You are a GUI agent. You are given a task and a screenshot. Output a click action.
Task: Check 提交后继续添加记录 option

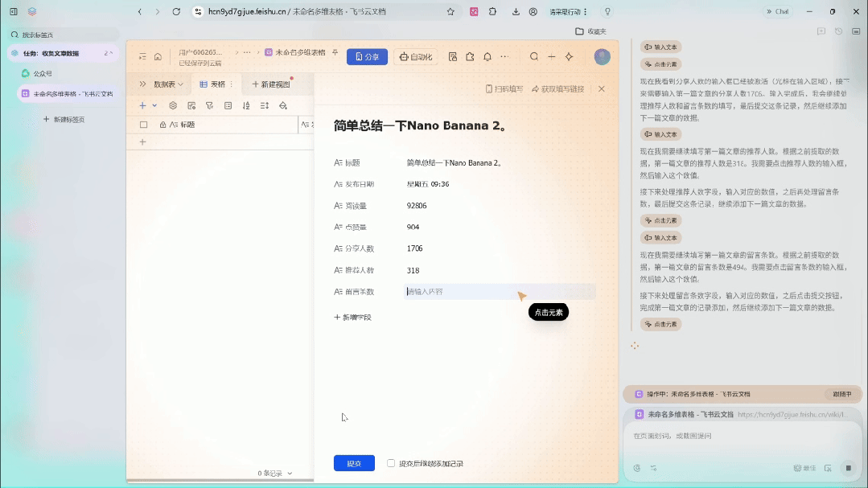point(391,463)
